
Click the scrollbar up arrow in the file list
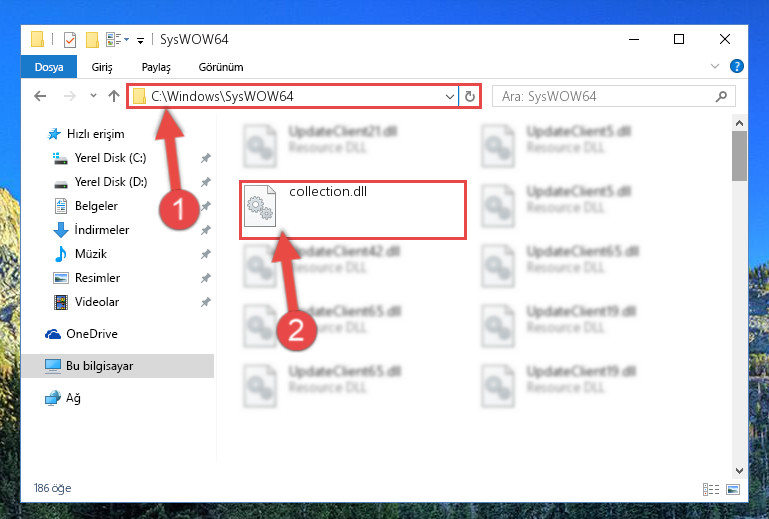pos(739,123)
